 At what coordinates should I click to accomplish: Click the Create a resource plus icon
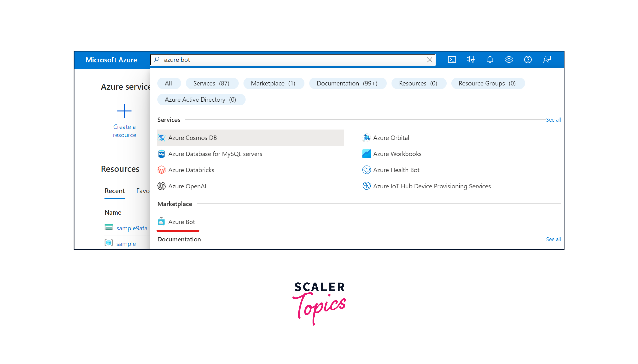[124, 111]
